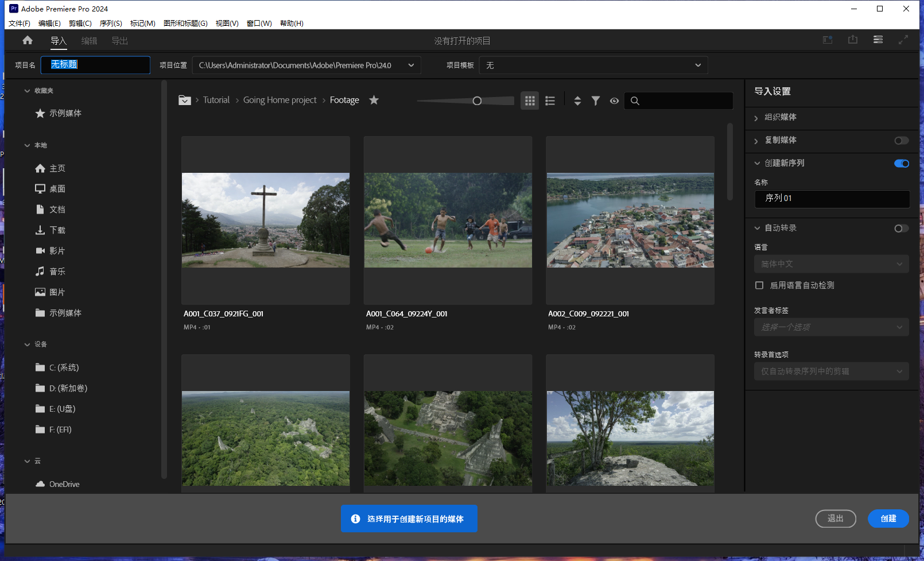Open the 项目模板 dropdown
The height and width of the screenshot is (561, 924).
pos(698,65)
